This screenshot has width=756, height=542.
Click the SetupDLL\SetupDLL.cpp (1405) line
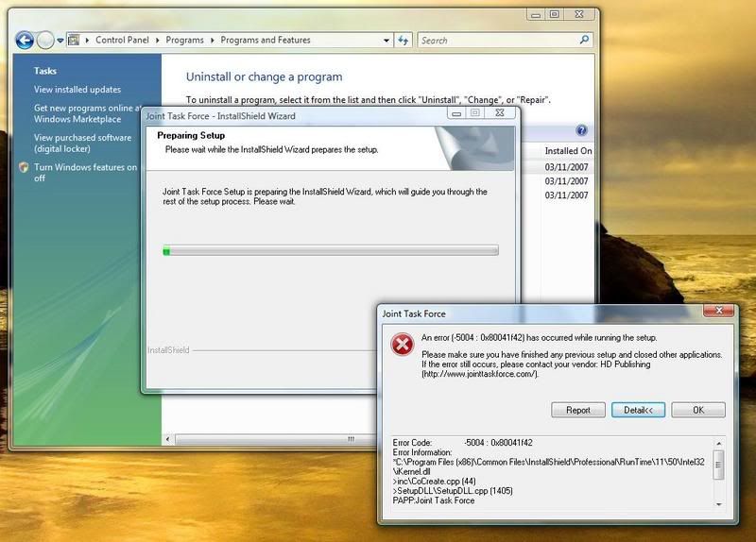[453, 491]
